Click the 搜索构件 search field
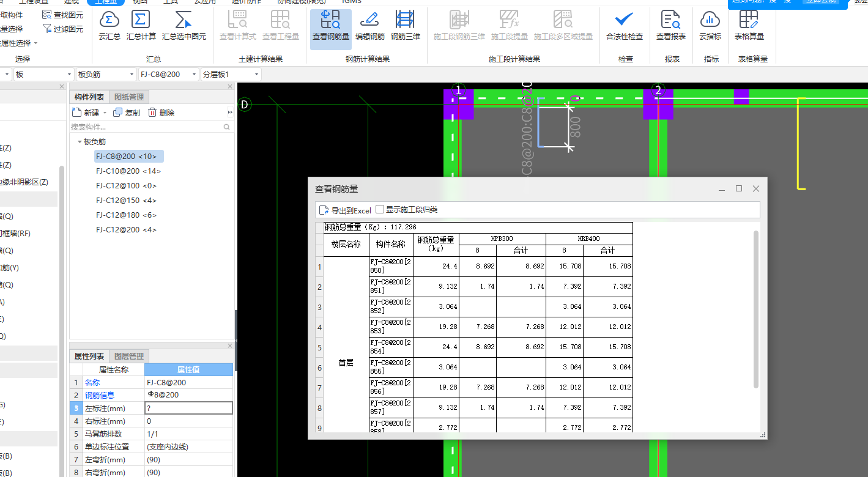The height and width of the screenshot is (477, 868). 146,127
